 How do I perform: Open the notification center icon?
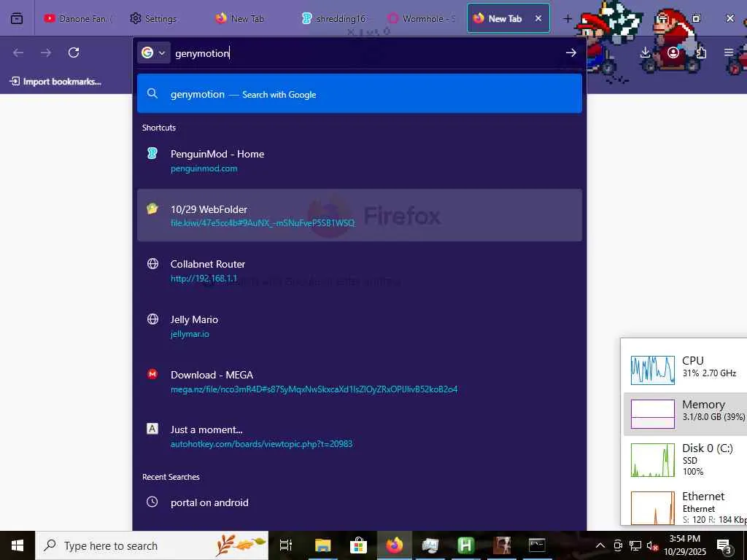coord(724,545)
